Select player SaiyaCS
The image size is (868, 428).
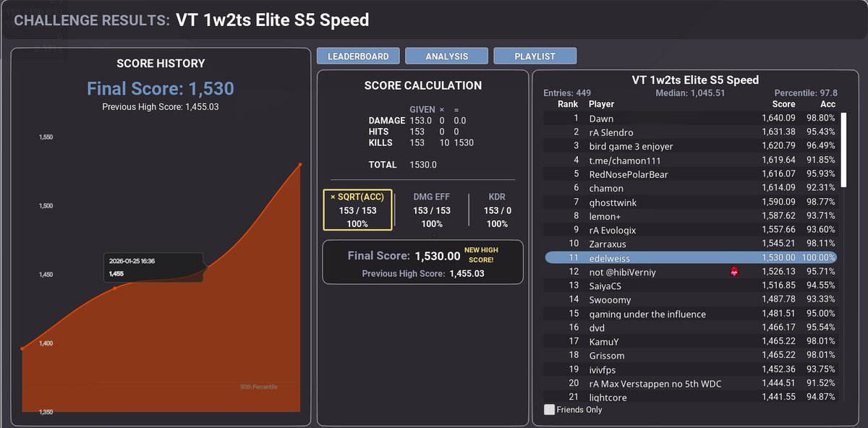pos(691,286)
